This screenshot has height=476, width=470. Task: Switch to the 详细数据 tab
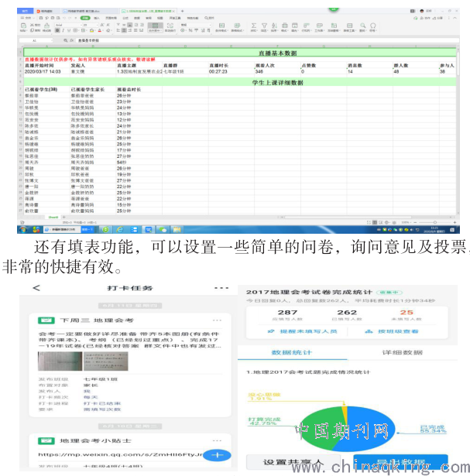(403, 352)
